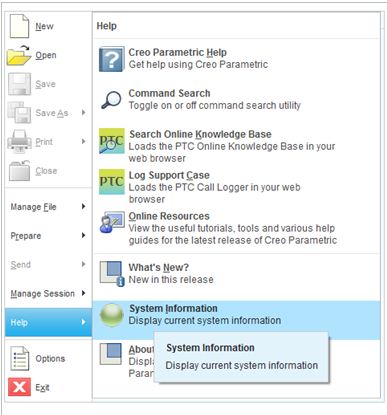Click the Options checklist icon
The width and height of the screenshot is (387, 415).
click(19, 358)
